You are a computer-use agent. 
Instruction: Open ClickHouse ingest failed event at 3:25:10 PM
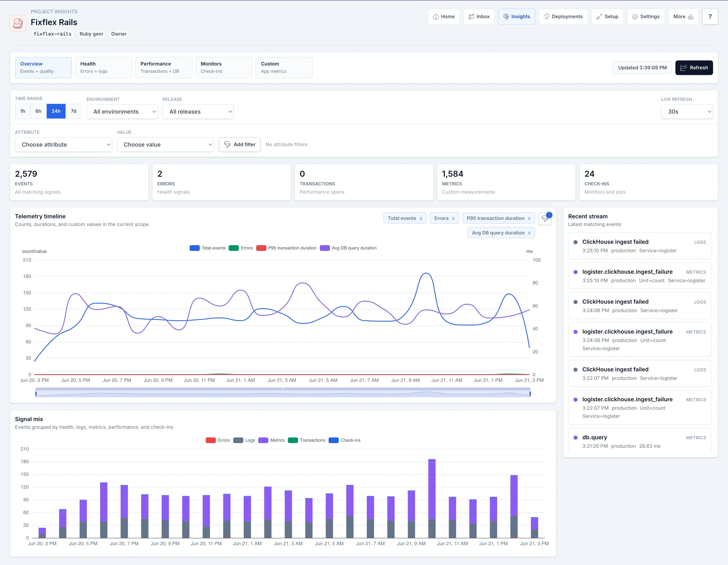coord(640,246)
